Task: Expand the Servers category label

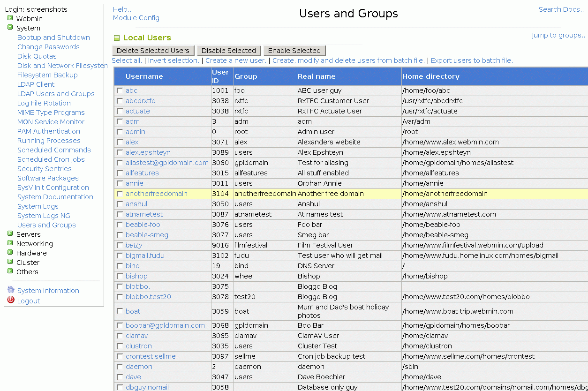Action: point(28,234)
